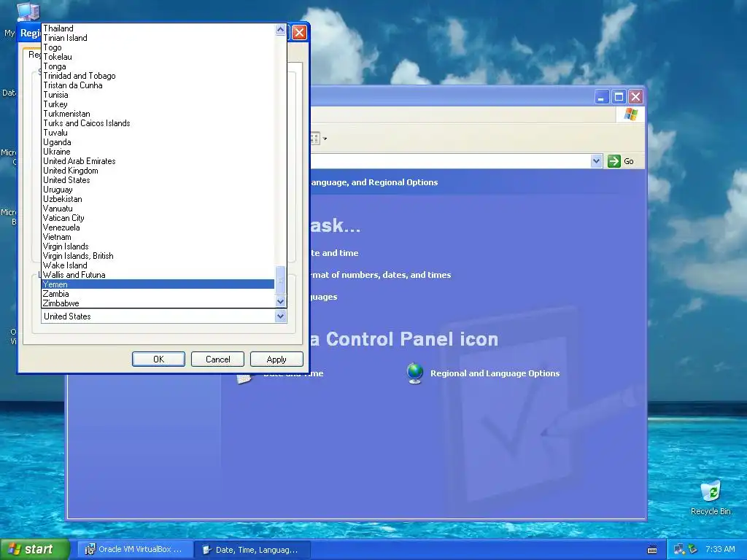Select the highlighted Yemen entry
The height and width of the screenshot is (560, 747).
158,284
